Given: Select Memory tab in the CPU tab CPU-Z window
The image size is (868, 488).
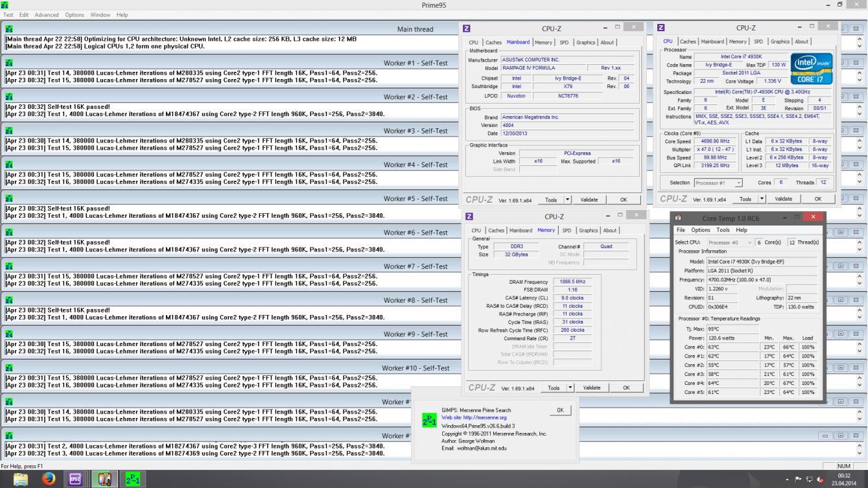Looking at the screenshot, I should coord(737,41).
